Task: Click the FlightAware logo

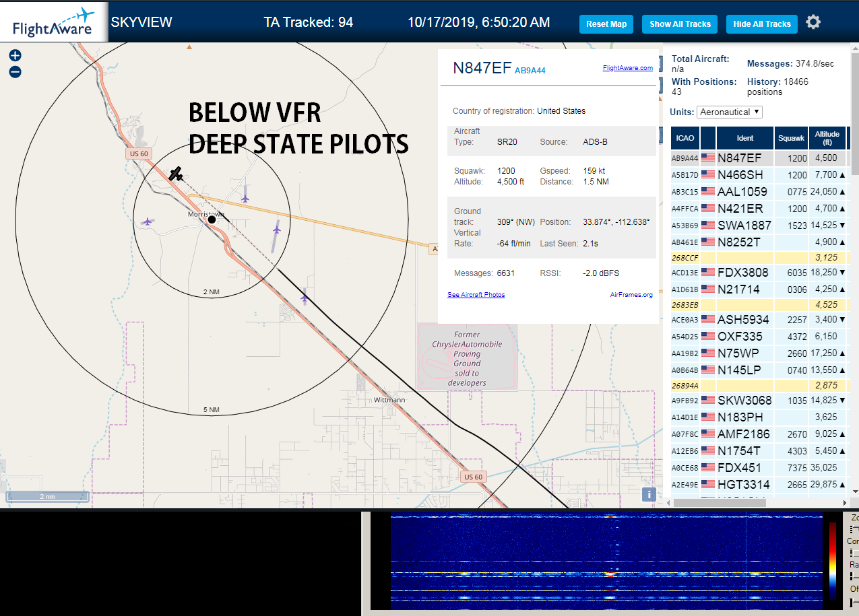Action: click(x=54, y=22)
